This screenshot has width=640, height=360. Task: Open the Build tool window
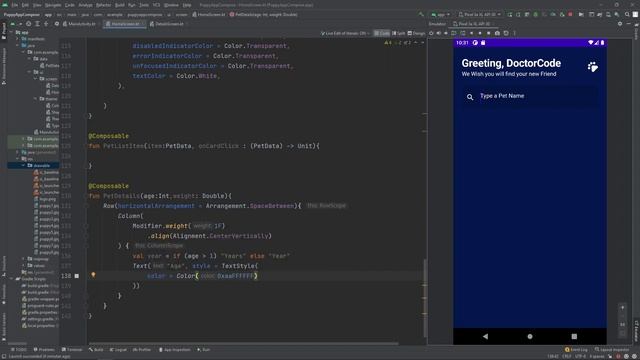tap(96, 349)
